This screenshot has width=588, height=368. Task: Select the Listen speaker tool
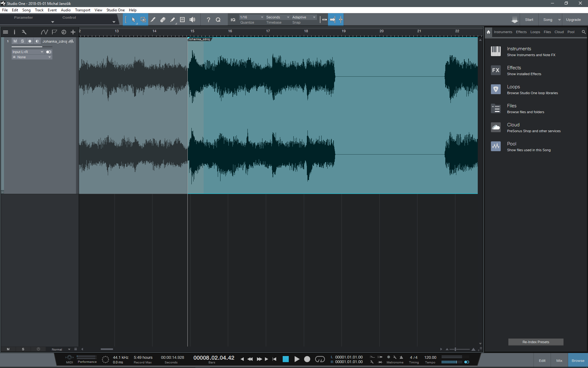click(x=192, y=20)
